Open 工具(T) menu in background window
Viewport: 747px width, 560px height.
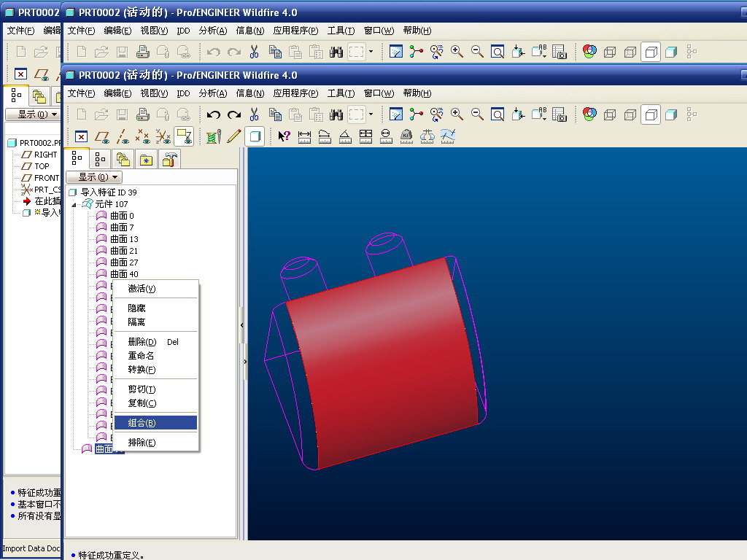click(341, 31)
